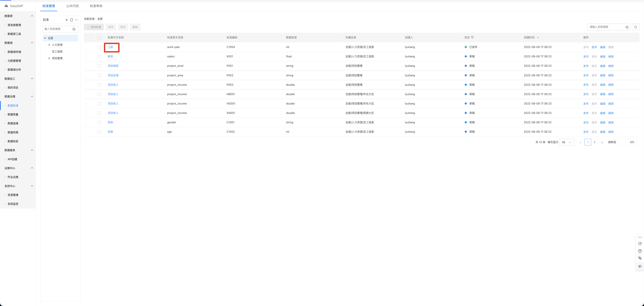Viewport: 644px width, 306px height.
Task: Open directory more options ellipsis
Action: [x=76, y=20]
